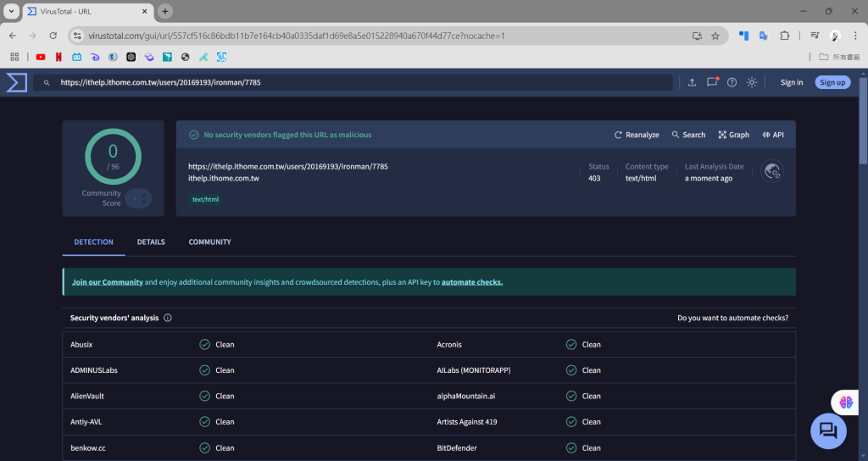Viewport: 868px width, 461px height.
Task: Open the Bilibili bookmark icon
Action: tap(77, 57)
